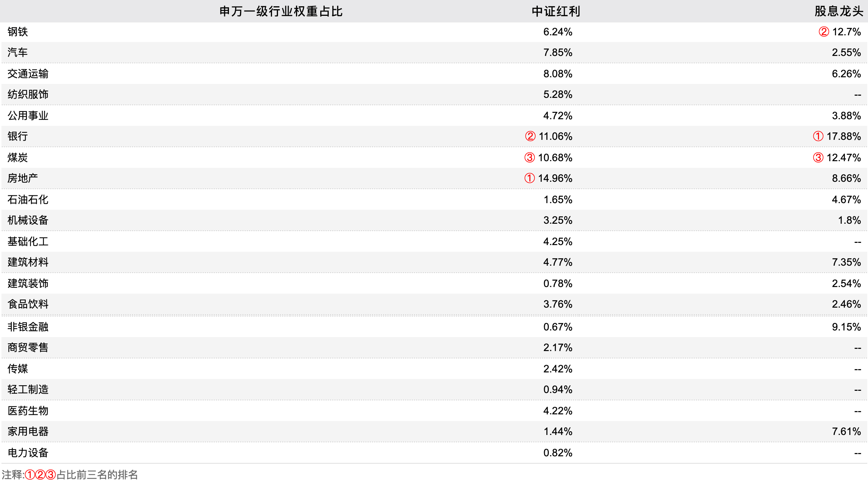Click the 交通运输 row label
This screenshot has height=485, width=868.
click(28, 74)
